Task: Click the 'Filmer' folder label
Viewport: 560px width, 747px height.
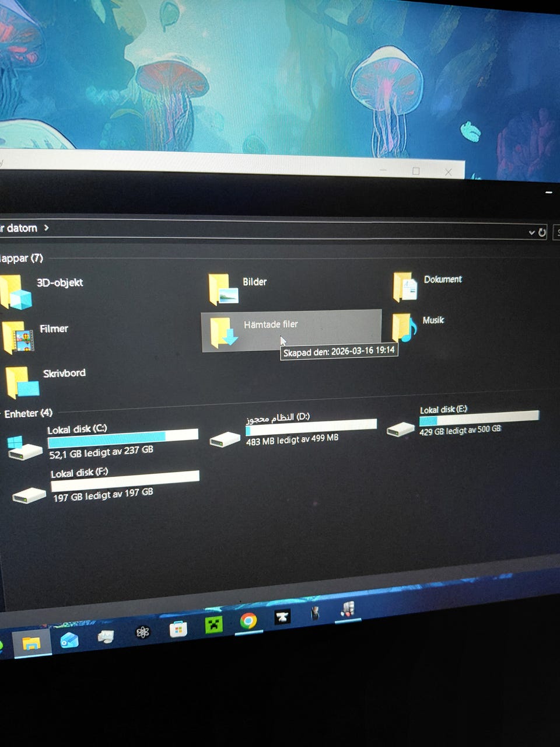Action: [x=54, y=329]
